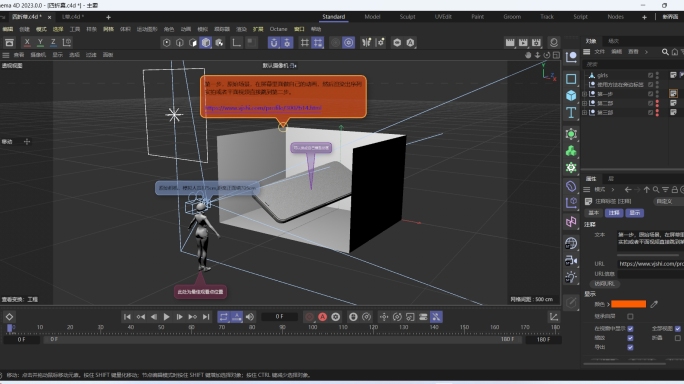Select the Cube primitive tool

click(571, 95)
